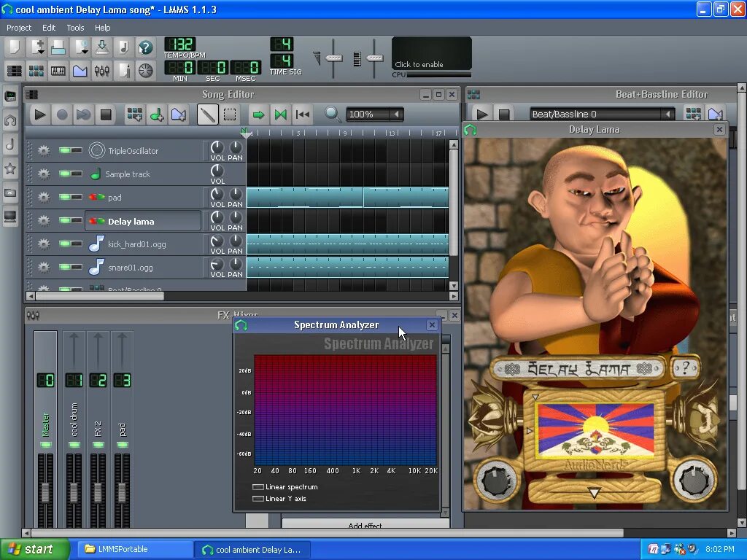The image size is (747, 560).
Task: Create a new project from toolbar
Action: pyautogui.click(x=15, y=47)
